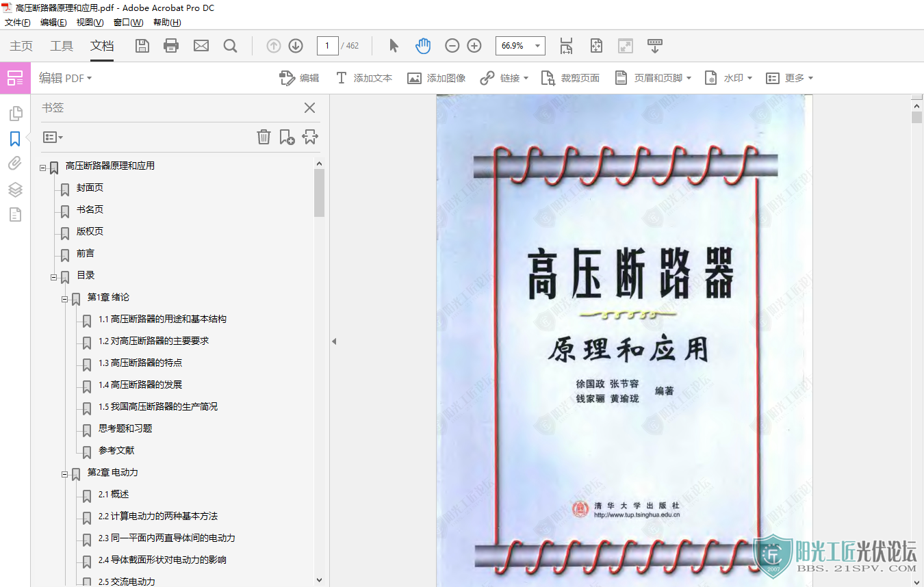The width and height of the screenshot is (924, 587).
Task: Click 编辑 edit tool in toolbar
Action: coord(300,78)
